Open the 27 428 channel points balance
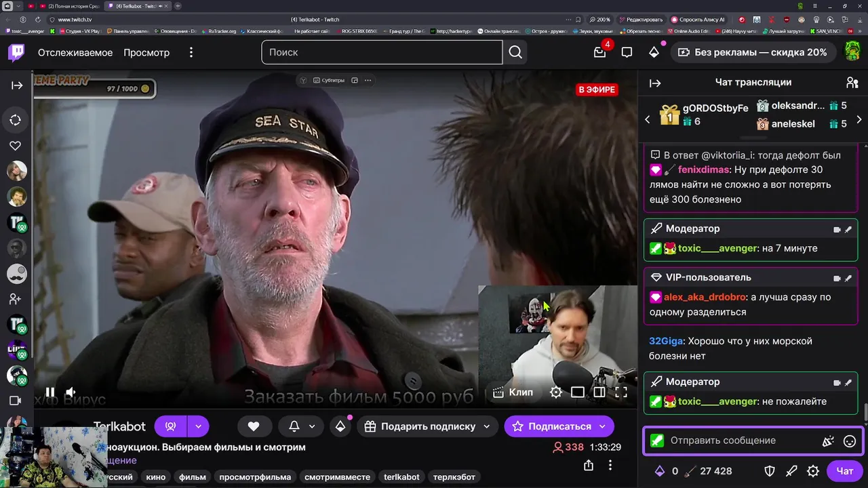This screenshot has width=868, height=488. (x=709, y=471)
